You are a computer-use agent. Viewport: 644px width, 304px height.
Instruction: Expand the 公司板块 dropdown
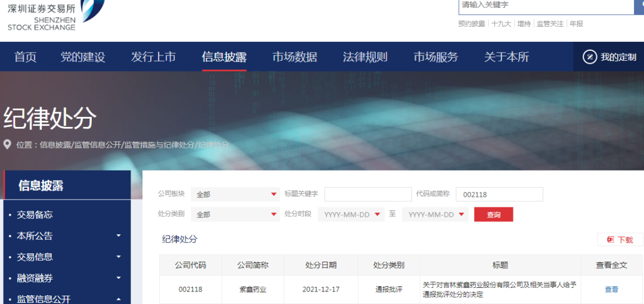pyautogui.click(x=274, y=194)
